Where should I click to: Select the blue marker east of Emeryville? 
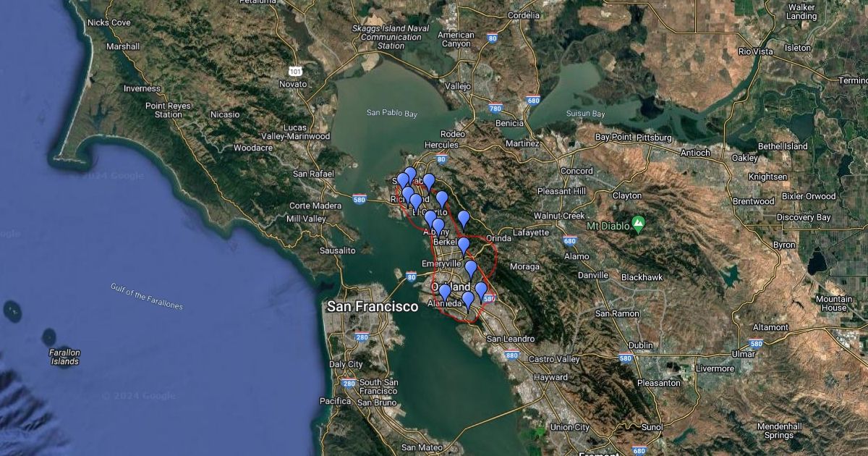(471, 269)
